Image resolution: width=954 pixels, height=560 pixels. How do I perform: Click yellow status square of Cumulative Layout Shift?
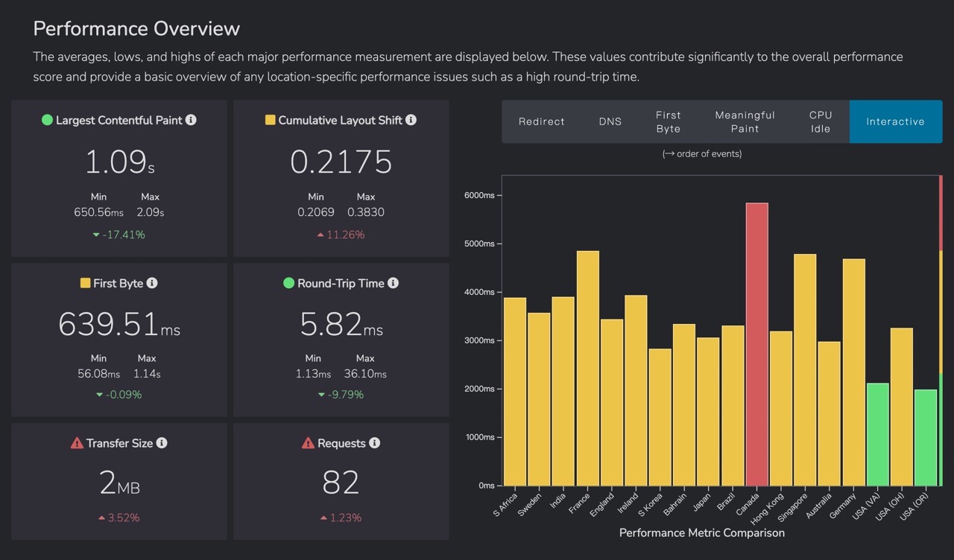click(x=271, y=120)
